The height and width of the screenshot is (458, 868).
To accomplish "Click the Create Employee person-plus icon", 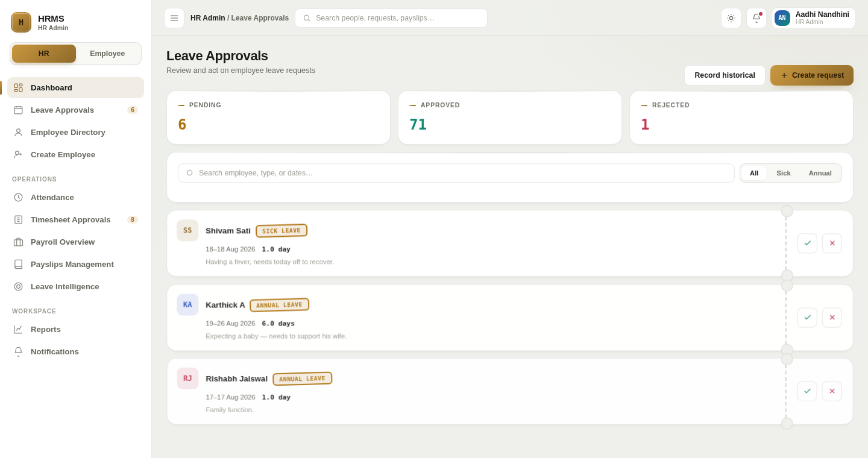I will click(x=19, y=155).
